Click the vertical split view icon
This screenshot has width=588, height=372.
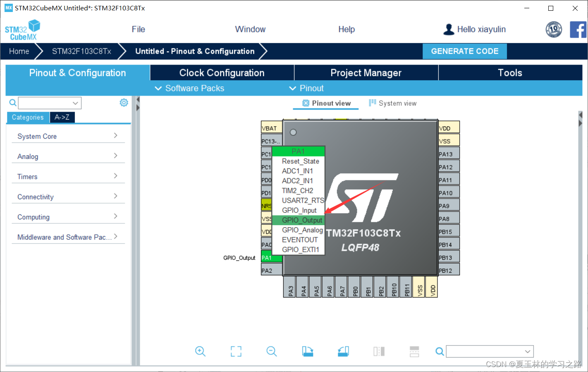click(x=379, y=351)
